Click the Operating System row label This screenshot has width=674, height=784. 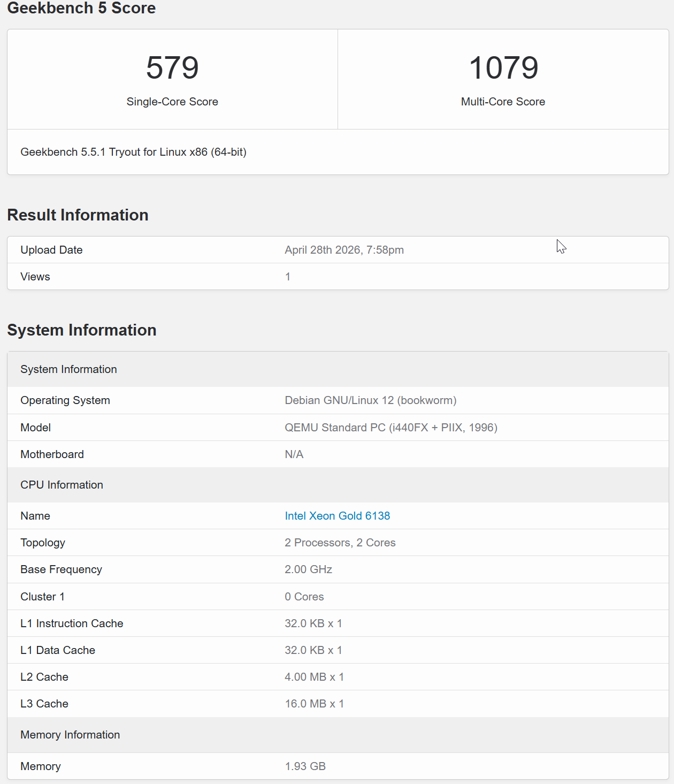click(65, 400)
